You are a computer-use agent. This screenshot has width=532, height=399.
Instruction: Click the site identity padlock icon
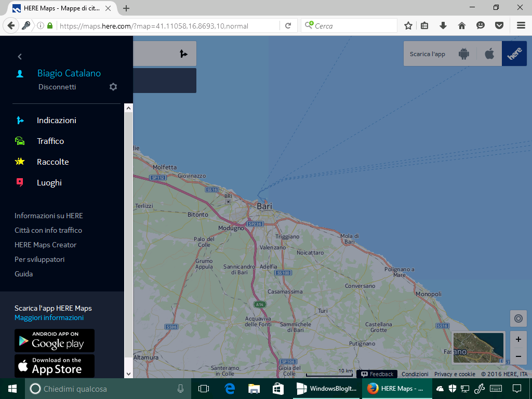(50, 25)
